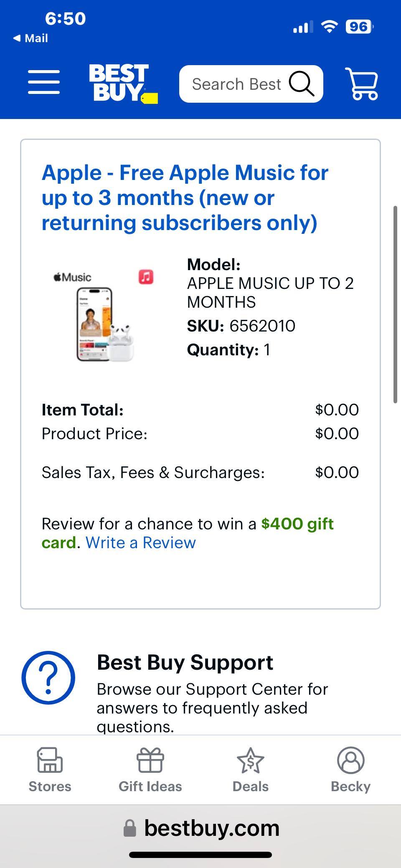Tap the Search Best Buy field
The image size is (401, 868).
[x=236, y=84]
